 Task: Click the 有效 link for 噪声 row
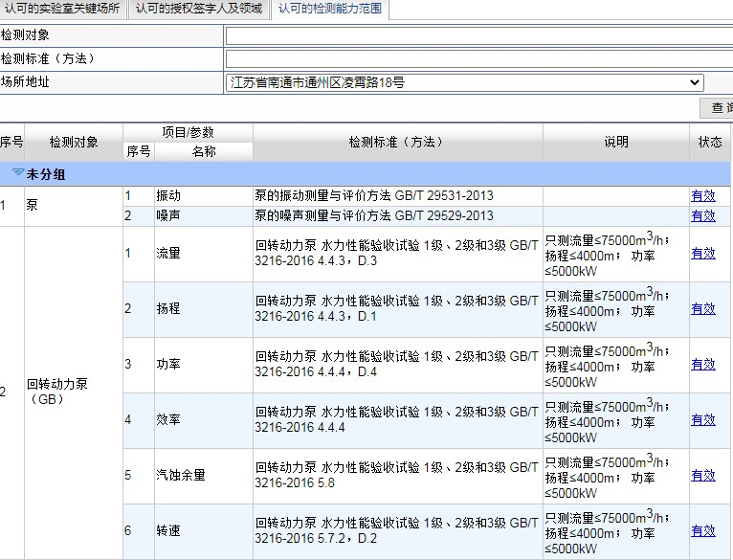703,215
